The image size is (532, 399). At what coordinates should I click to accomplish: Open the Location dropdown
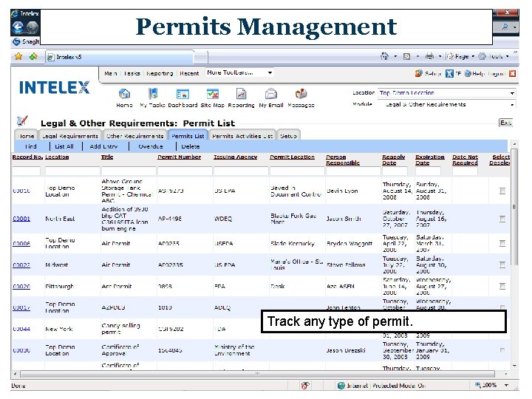pos(447,92)
